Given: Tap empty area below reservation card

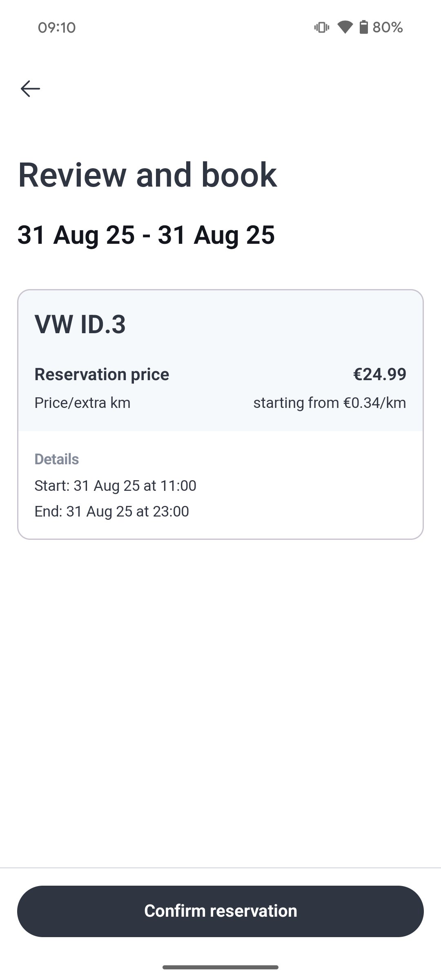Looking at the screenshot, I should coord(220,694).
